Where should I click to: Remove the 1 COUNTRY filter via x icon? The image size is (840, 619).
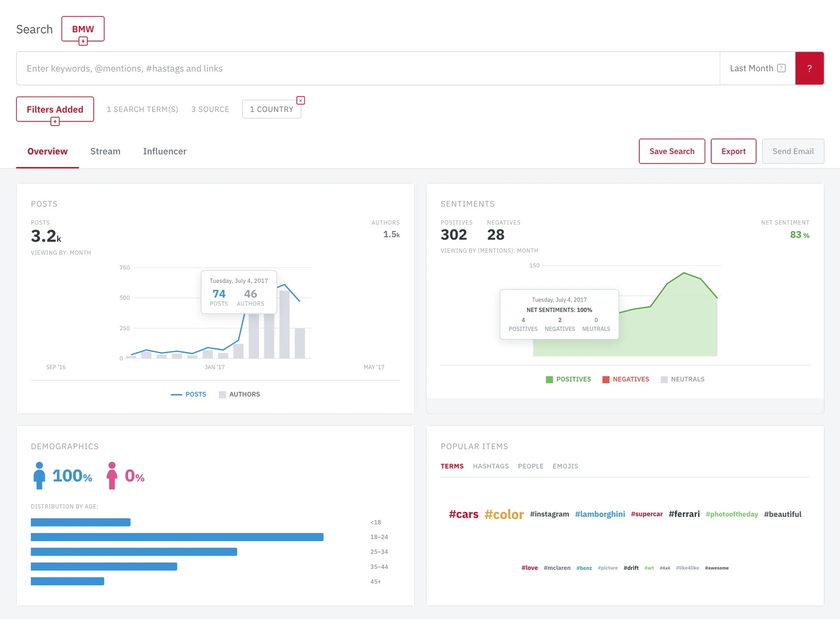pos(301,100)
